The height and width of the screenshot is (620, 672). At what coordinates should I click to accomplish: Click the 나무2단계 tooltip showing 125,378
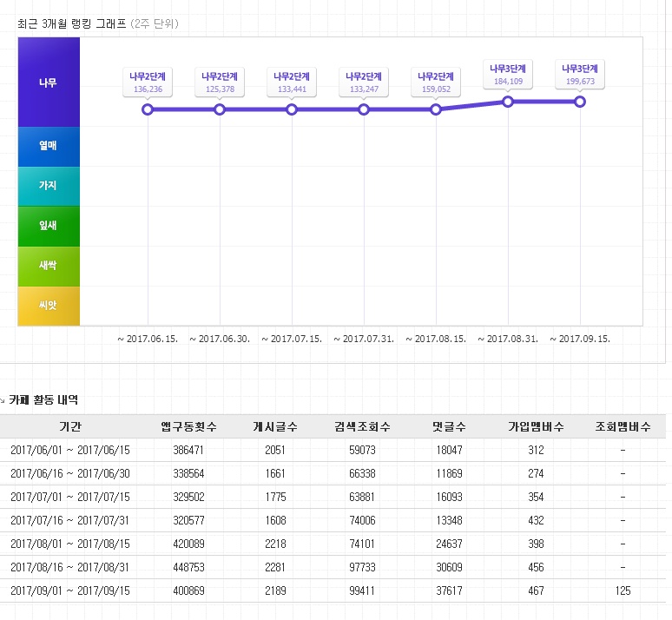coord(220,82)
